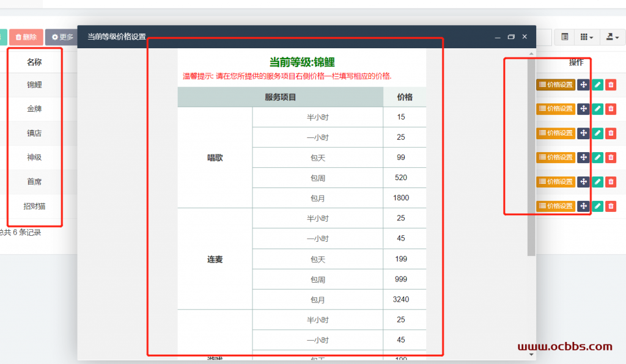Viewport: 626px width, 364px height.
Task: Select the 神级 name cell
Action: pyautogui.click(x=34, y=157)
